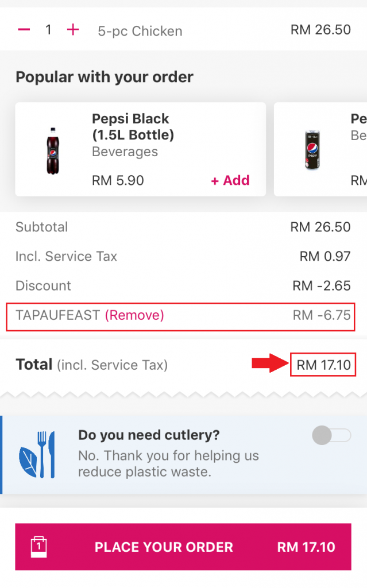This screenshot has width=367, height=588.
Task: Tap the Pepsi Black (1.5L Bottle) title
Action: pyautogui.click(x=133, y=127)
